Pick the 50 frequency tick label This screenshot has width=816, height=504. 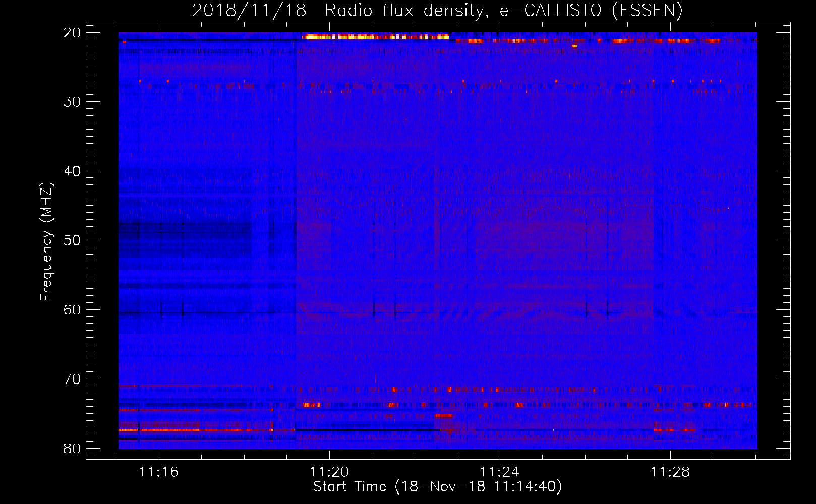click(73, 240)
